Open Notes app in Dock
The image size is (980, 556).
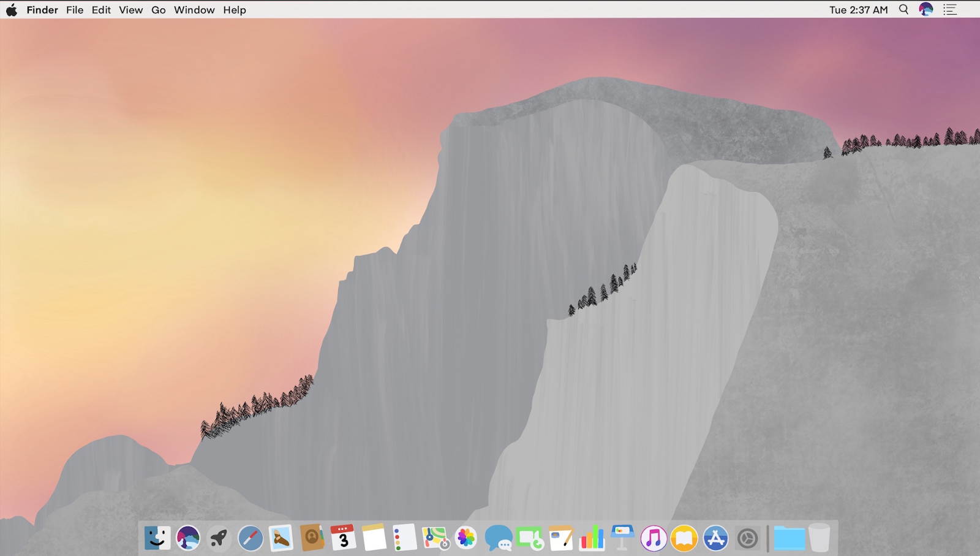click(374, 538)
